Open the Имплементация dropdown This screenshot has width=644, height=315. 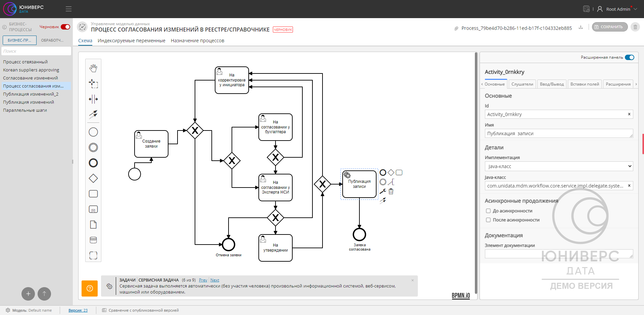coord(559,166)
